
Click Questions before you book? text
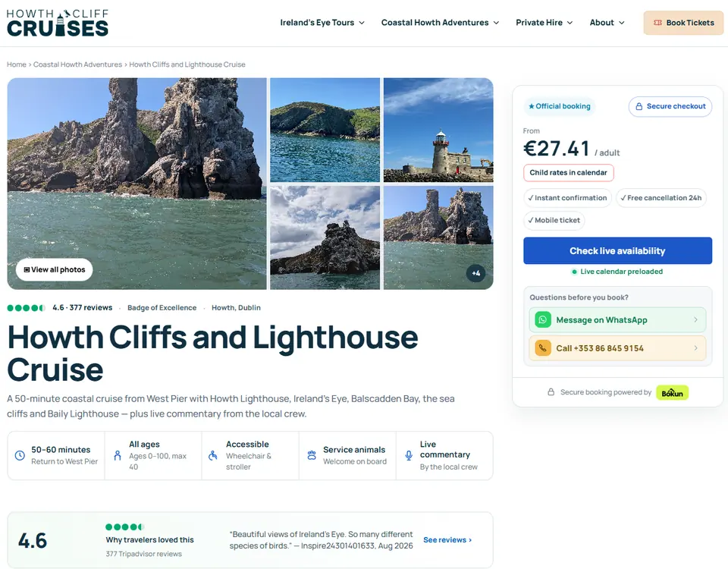click(579, 297)
